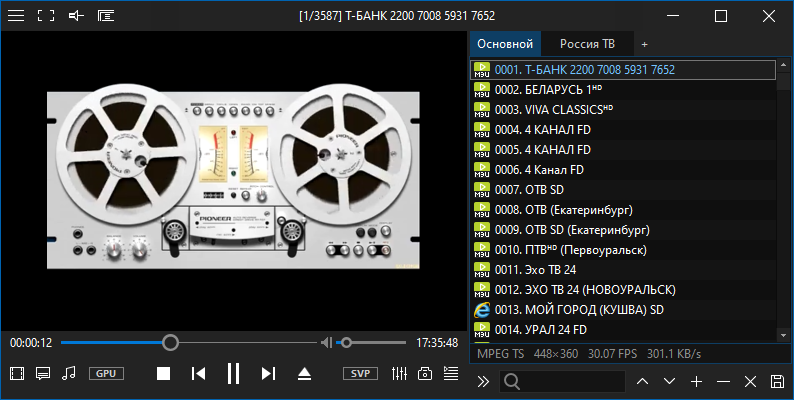794x400 pixels.
Task: Select 0006. 4 Канал FD entry
Action: pos(623,170)
